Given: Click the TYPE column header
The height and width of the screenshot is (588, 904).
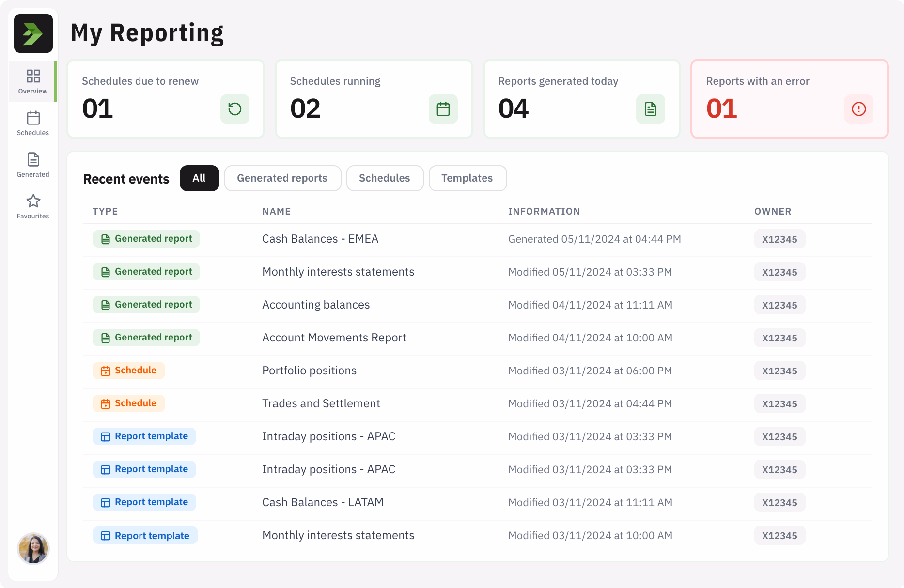Looking at the screenshot, I should click(x=105, y=211).
